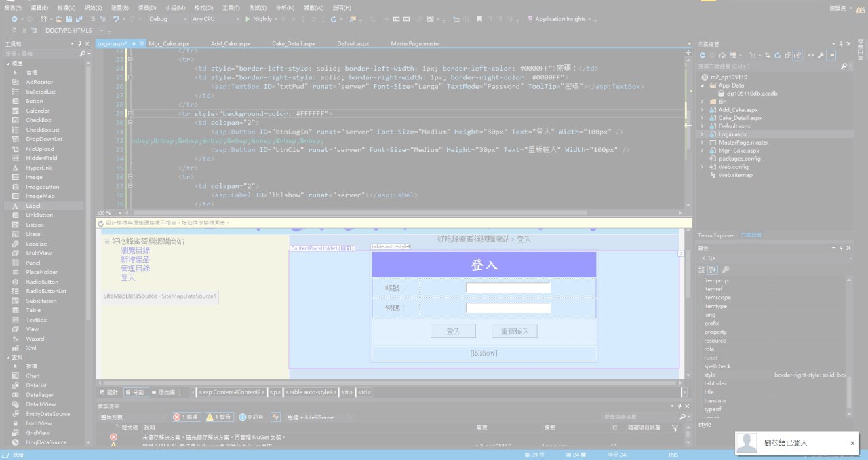Switch to the Mgr_Cake.aspx tab

[169, 43]
